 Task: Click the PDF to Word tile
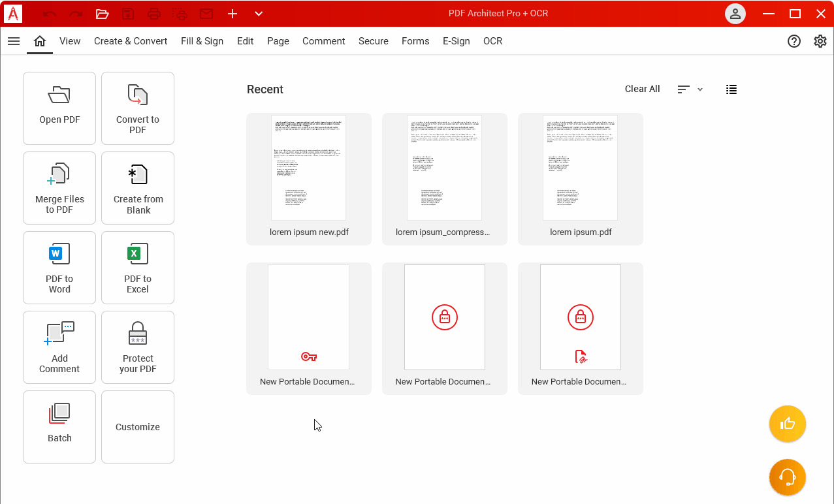coord(59,268)
